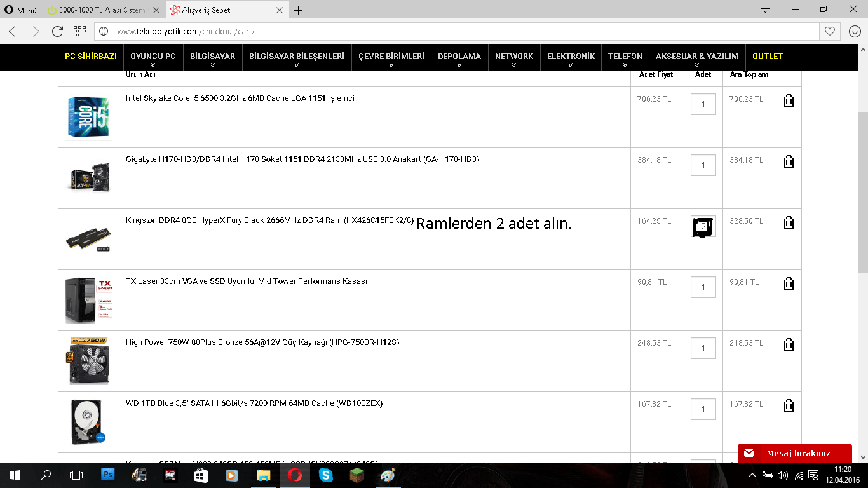The width and height of the screenshot is (868, 488).
Task: Delete the WD 1TB Blue hard drive
Action: coord(789,405)
